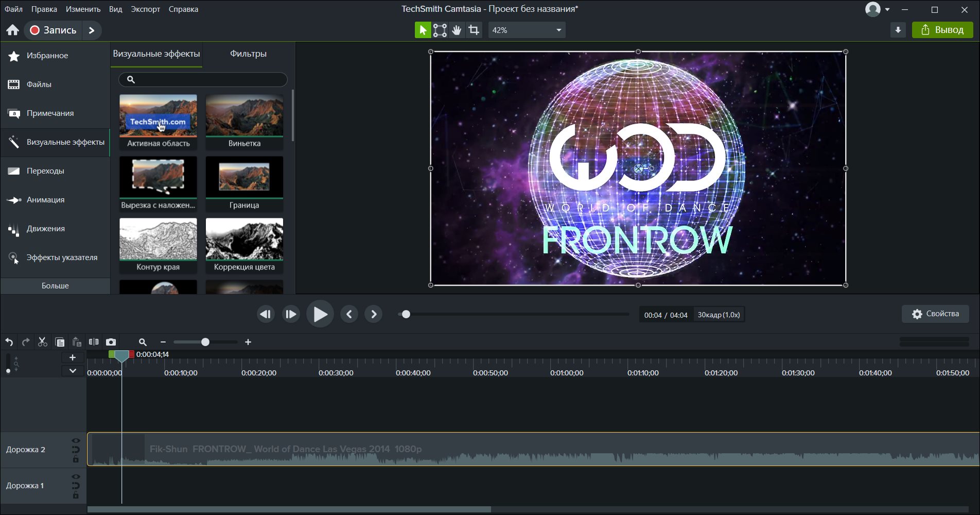Toggle lock on Дорожка 2
980x515 pixels.
pos(76,459)
